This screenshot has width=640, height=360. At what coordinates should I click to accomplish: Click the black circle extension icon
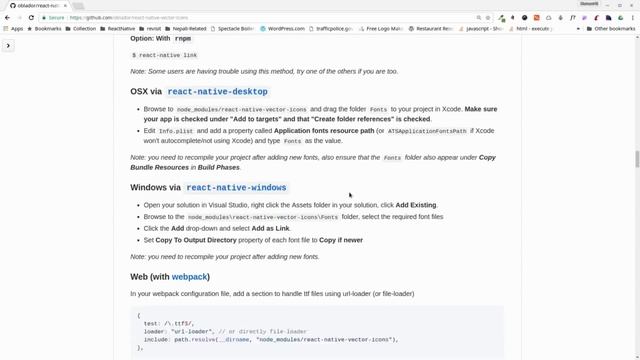click(x=524, y=18)
